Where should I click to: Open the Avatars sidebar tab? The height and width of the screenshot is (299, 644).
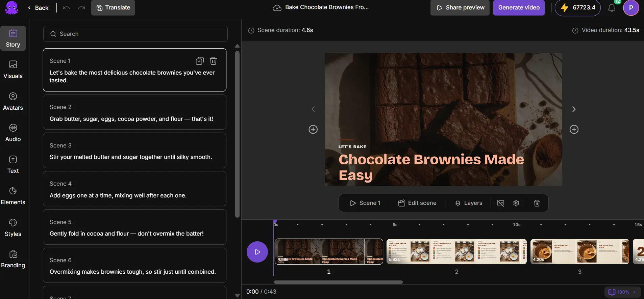(x=13, y=102)
